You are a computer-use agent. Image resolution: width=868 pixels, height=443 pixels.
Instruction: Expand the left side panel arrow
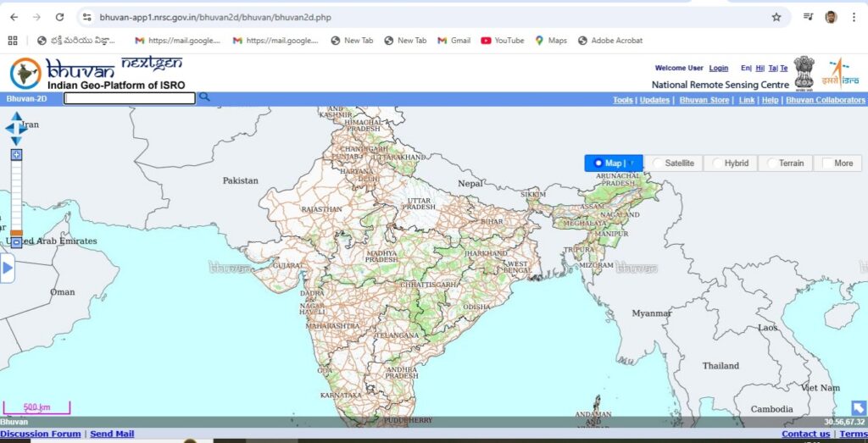8,269
